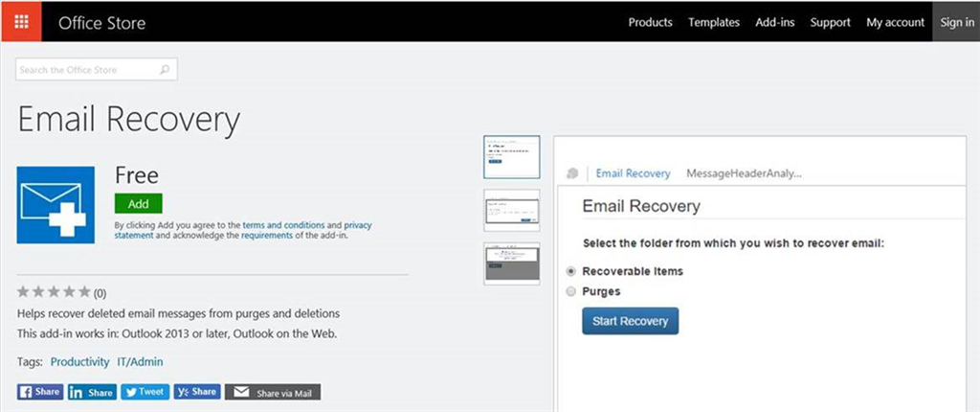980x412 pixels.
Task: Click 'This add-in works in' compatibility text
Action: [x=177, y=333]
